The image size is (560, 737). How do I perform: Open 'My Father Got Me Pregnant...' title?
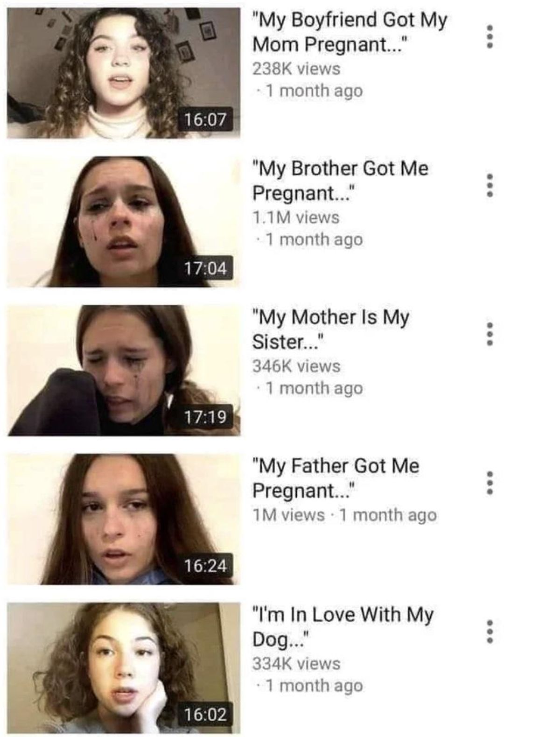336,478
